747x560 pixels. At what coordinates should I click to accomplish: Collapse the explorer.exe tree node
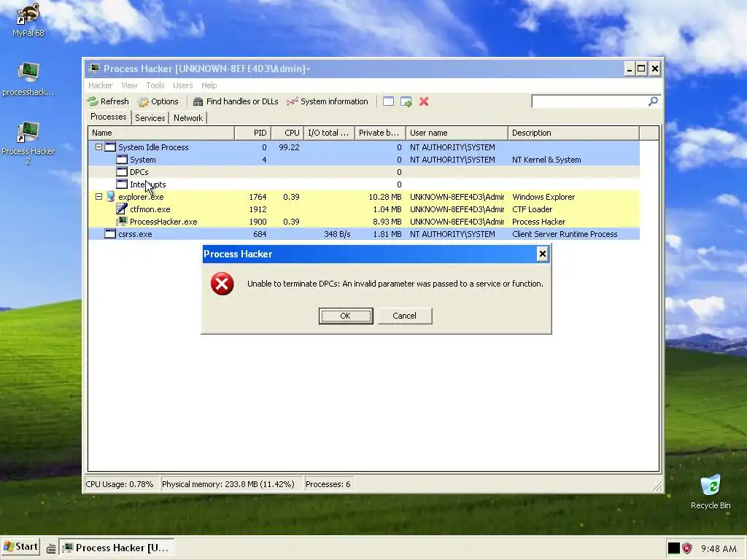[x=98, y=197]
